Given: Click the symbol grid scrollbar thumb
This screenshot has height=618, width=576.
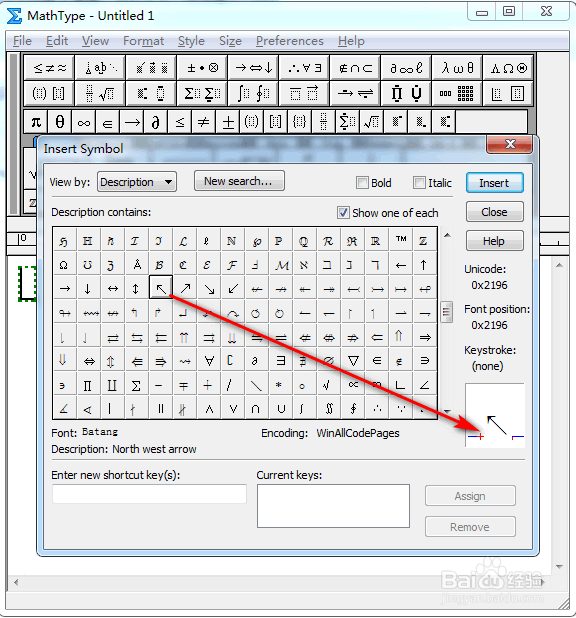Looking at the screenshot, I should 446,312.
